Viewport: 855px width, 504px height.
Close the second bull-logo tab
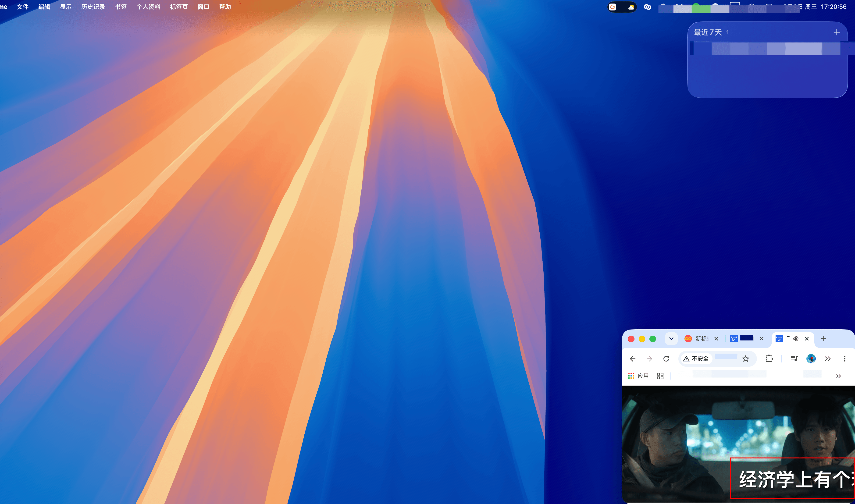click(x=762, y=339)
